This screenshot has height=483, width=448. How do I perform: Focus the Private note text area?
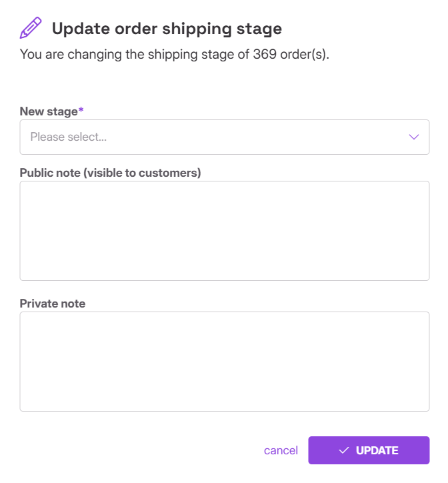coord(224,362)
